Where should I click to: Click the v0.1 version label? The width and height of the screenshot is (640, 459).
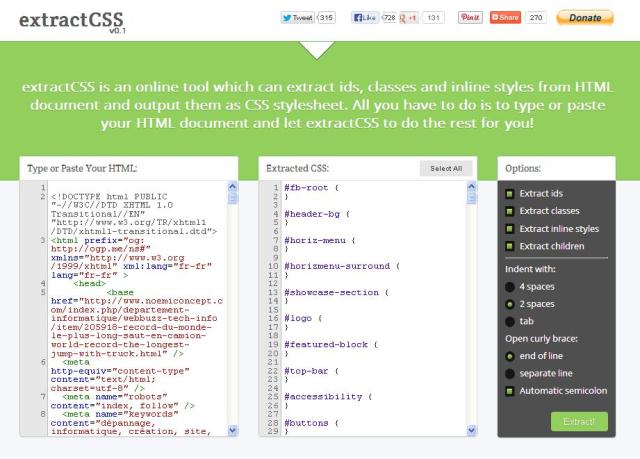click(118, 31)
